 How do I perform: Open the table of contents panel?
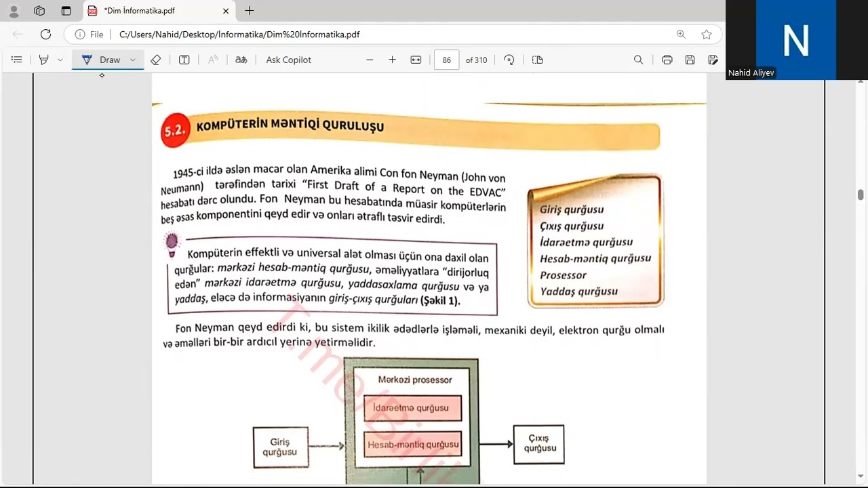17,60
